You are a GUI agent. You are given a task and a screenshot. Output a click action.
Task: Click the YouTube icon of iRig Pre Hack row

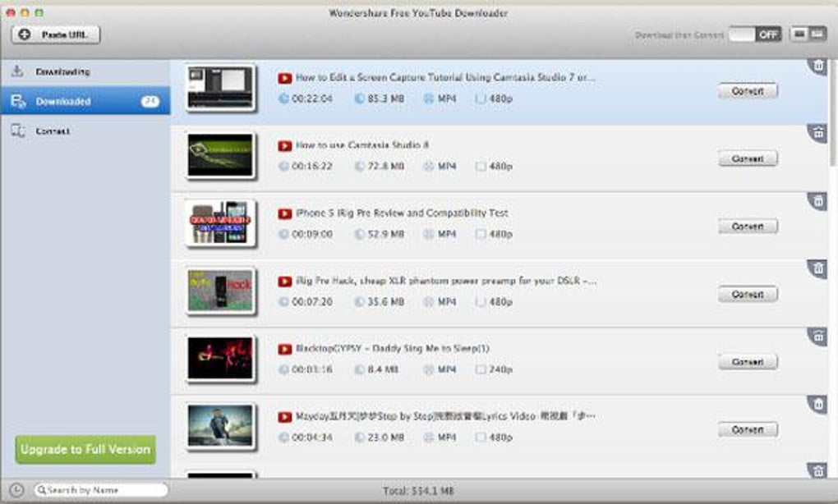285,282
